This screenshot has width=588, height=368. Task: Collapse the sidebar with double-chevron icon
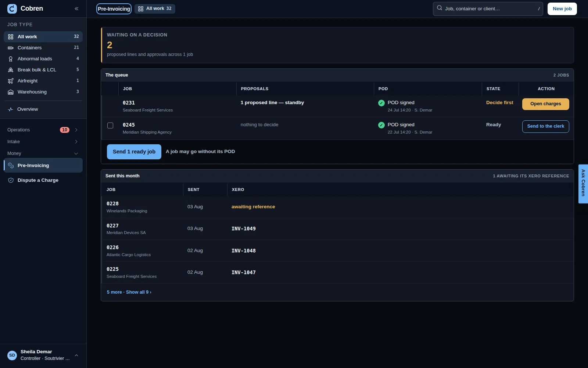click(76, 9)
